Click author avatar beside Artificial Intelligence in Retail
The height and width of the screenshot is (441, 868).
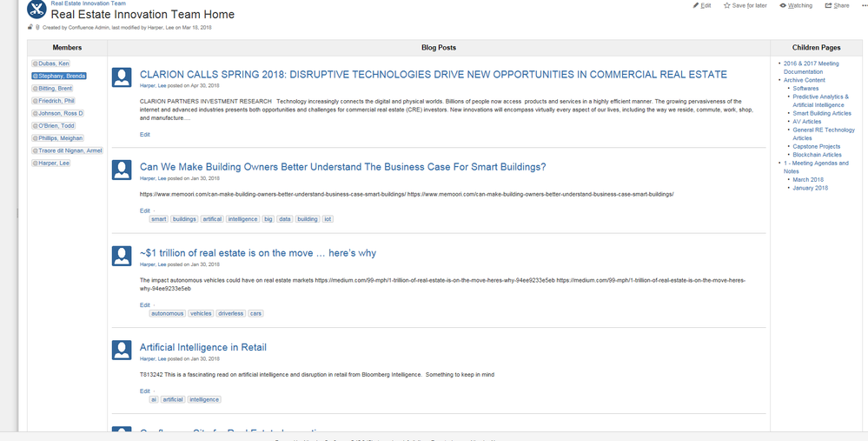(x=122, y=351)
